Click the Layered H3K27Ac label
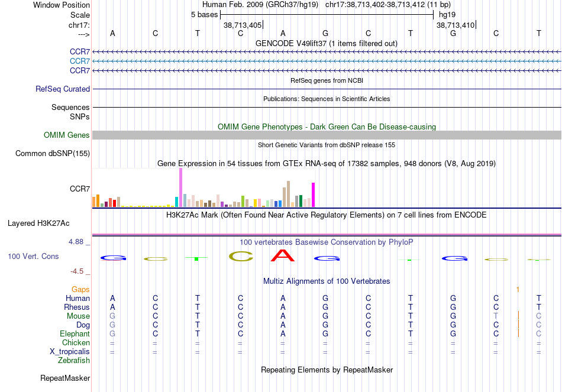Viewport: 562px width, 392px height. [38, 223]
